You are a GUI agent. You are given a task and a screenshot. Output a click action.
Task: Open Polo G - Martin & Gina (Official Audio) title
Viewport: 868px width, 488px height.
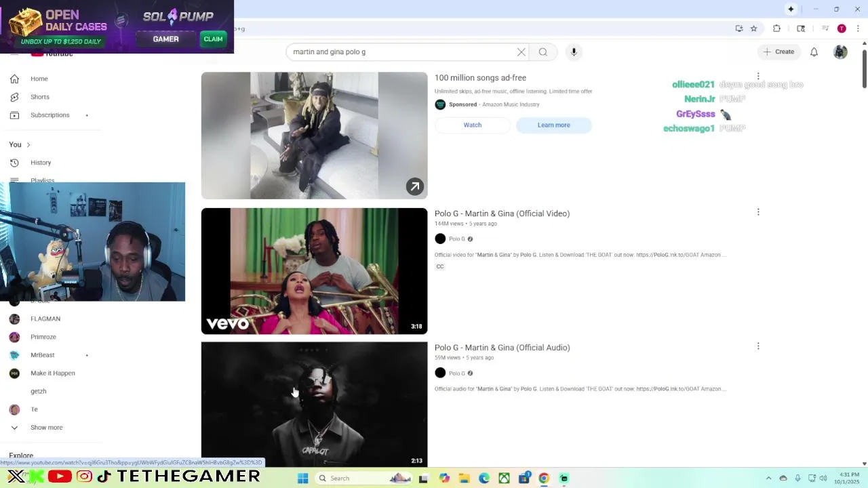pos(502,348)
